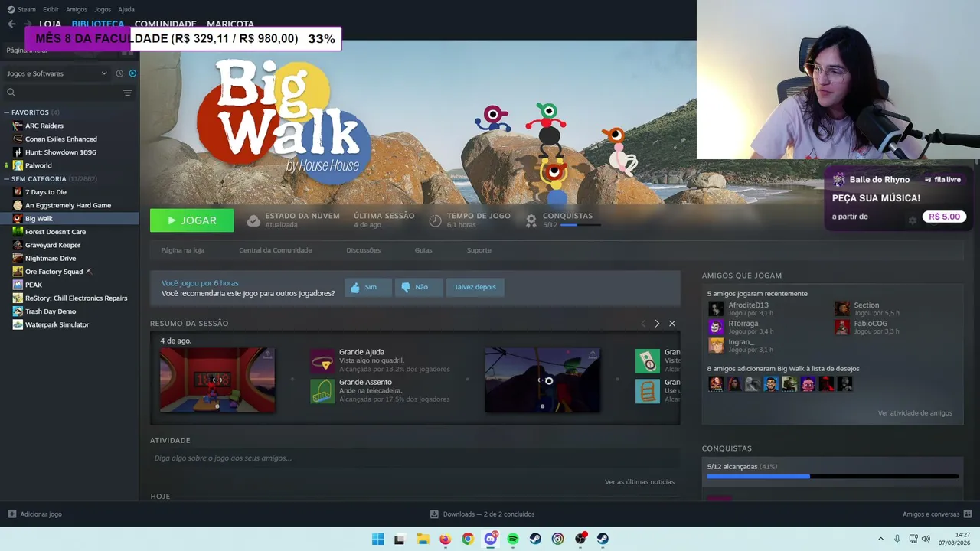Click the thumbs-up Sim recommendation button
980x551 pixels.
click(368, 287)
